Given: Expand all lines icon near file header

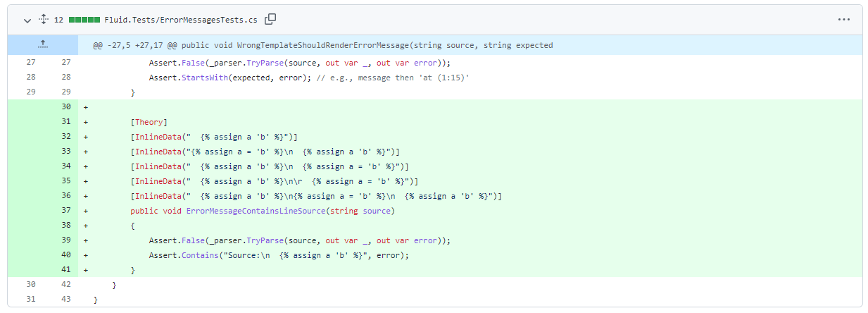Looking at the screenshot, I should pos(43,20).
